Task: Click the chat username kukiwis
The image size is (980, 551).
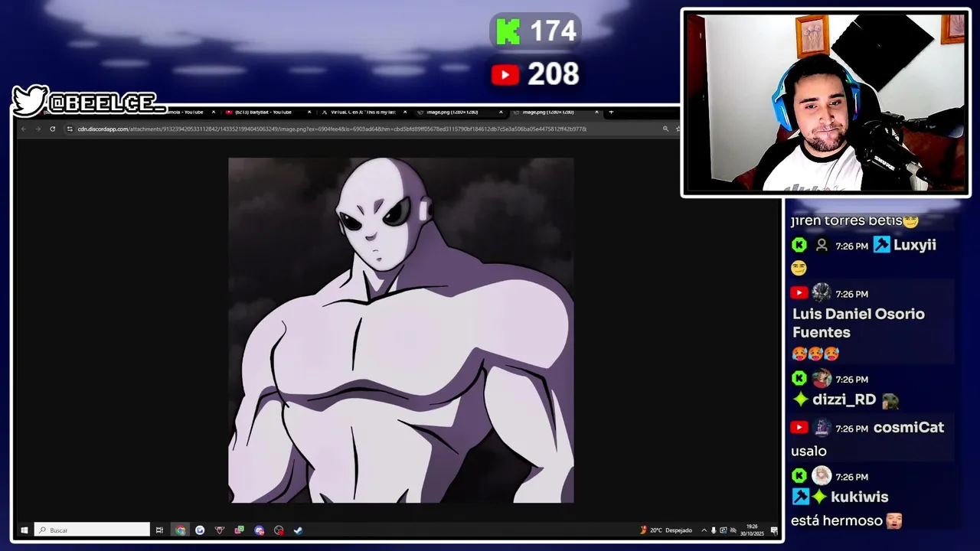Action: (860, 497)
